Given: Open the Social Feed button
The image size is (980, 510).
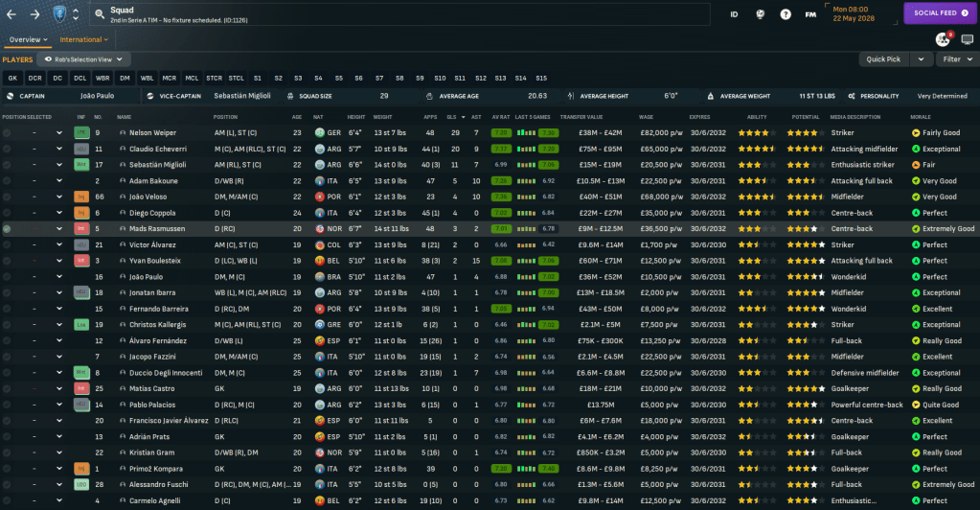Looking at the screenshot, I should pyautogui.click(x=941, y=13).
